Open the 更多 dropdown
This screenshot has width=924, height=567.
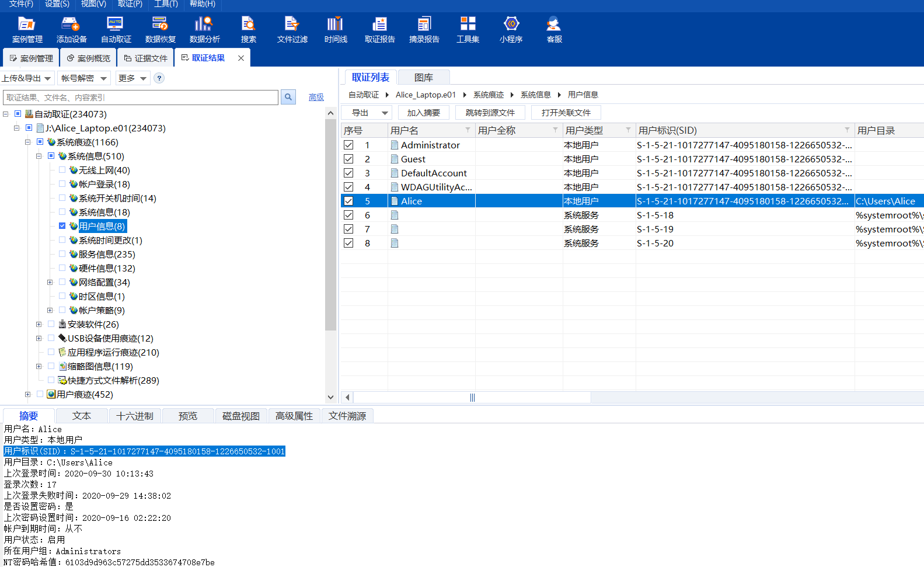(133, 78)
